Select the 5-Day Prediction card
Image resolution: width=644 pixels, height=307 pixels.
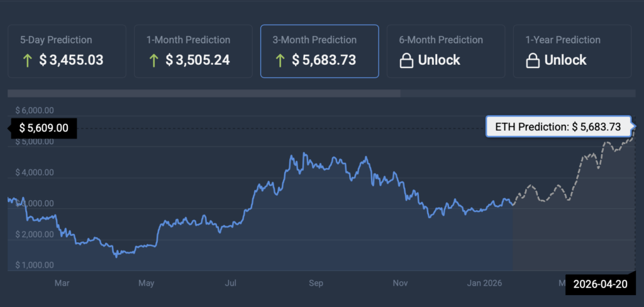tap(67, 52)
